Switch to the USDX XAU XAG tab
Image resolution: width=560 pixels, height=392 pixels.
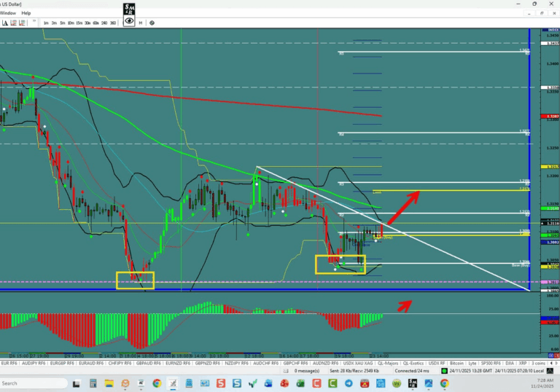point(358,363)
